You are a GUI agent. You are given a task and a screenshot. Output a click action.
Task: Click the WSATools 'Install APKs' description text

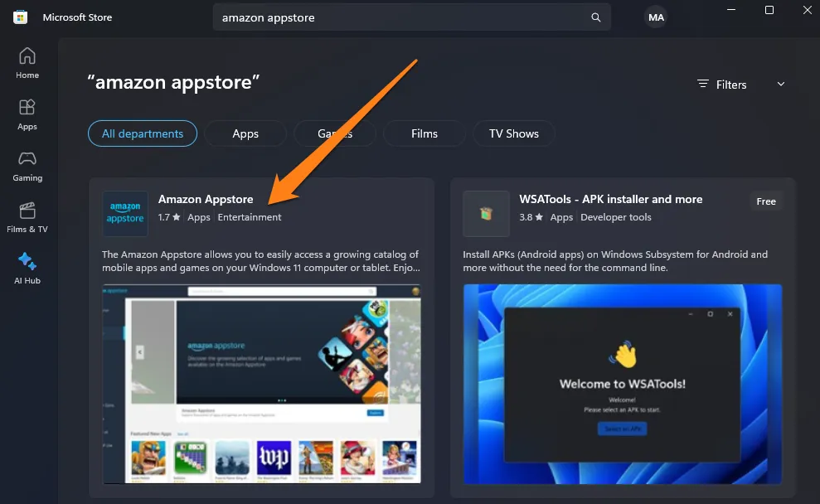[615, 261]
